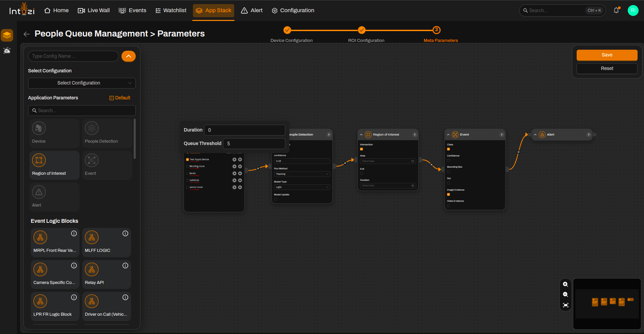The width and height of the screenshot is (644, 334).
Task: Open notifications bell
Action: pyautogui.click(x=616, y=10)
